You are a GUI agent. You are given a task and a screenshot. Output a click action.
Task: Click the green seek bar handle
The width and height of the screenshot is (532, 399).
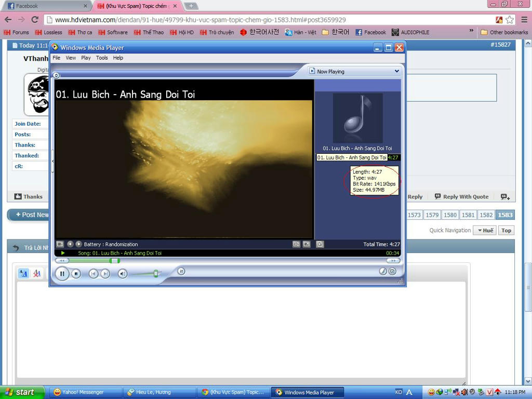point(115,261)
